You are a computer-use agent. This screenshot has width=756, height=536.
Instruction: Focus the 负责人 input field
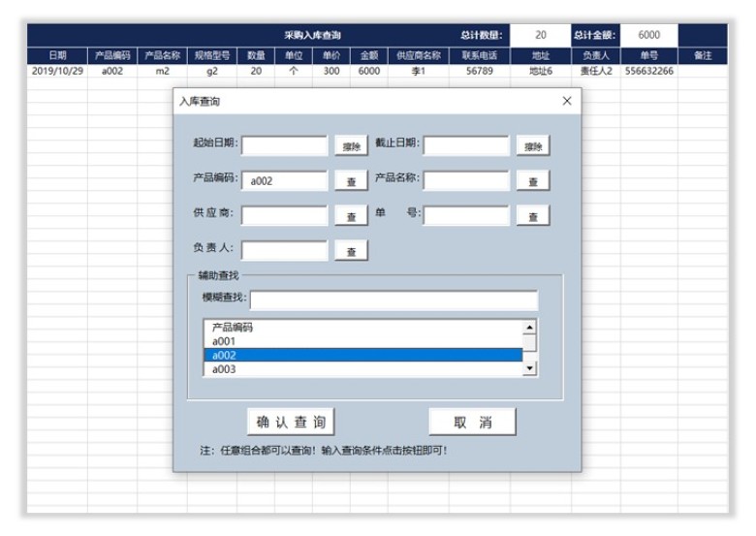coord(284,251)
